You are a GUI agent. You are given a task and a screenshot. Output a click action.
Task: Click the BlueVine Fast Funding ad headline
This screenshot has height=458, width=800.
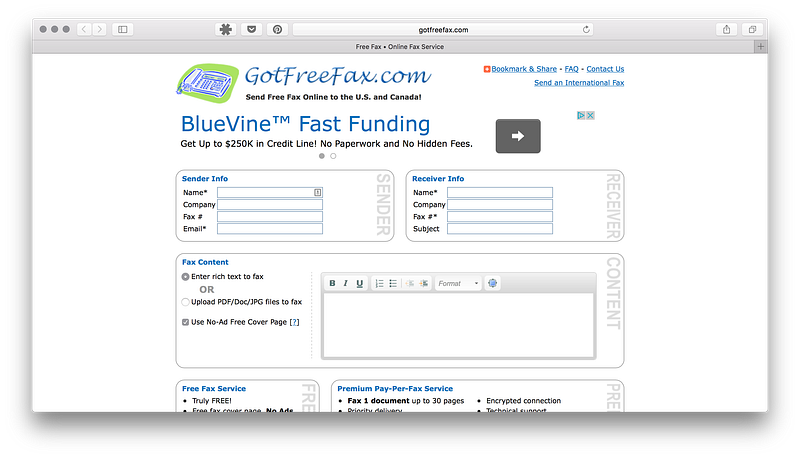point(305,124)
